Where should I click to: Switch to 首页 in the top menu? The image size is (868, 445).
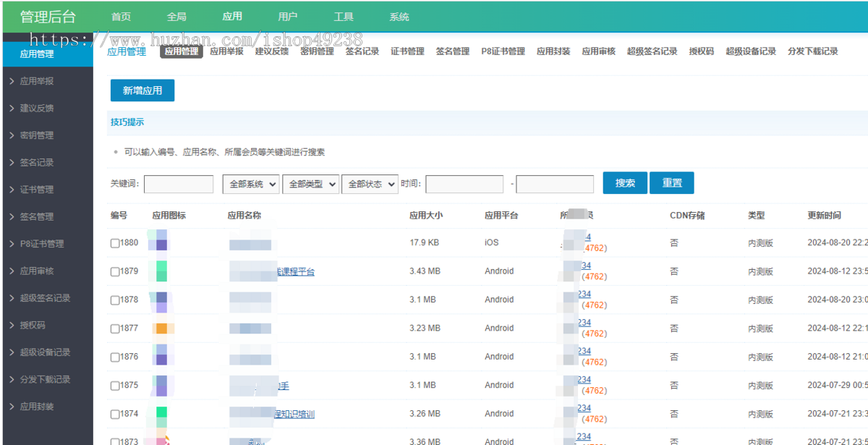(122, 17)
